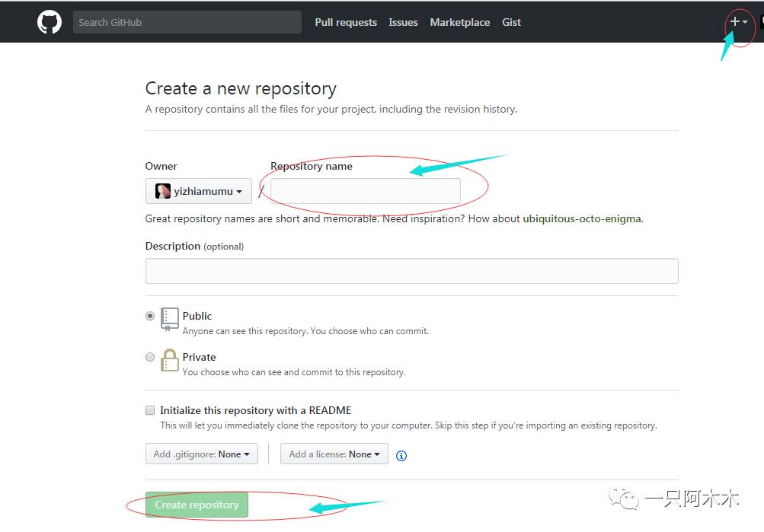Open Marketplace from the top navigation

460,22
